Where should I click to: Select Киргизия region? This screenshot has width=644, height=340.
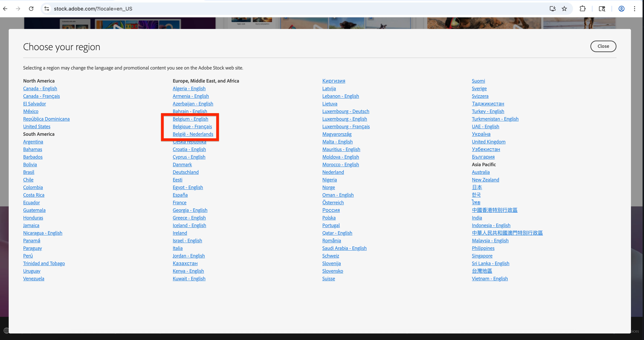(x=334, y=81)
